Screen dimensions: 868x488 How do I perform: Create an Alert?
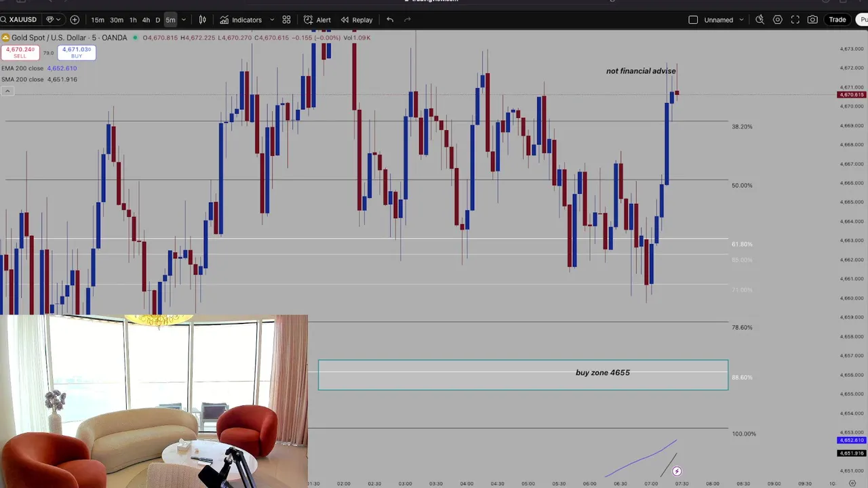click(x=317, y=20)
